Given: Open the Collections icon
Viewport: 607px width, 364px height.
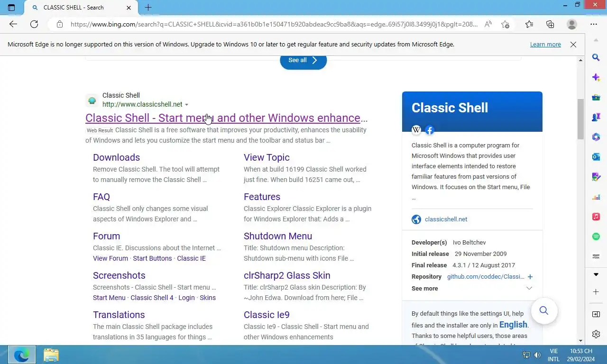Looking at the screenshot, I should coord(550,24).
